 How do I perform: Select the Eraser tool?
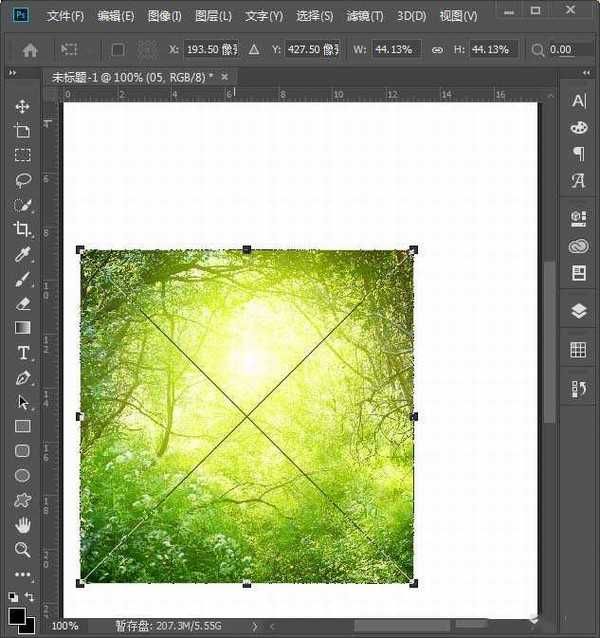coord(22,303)
